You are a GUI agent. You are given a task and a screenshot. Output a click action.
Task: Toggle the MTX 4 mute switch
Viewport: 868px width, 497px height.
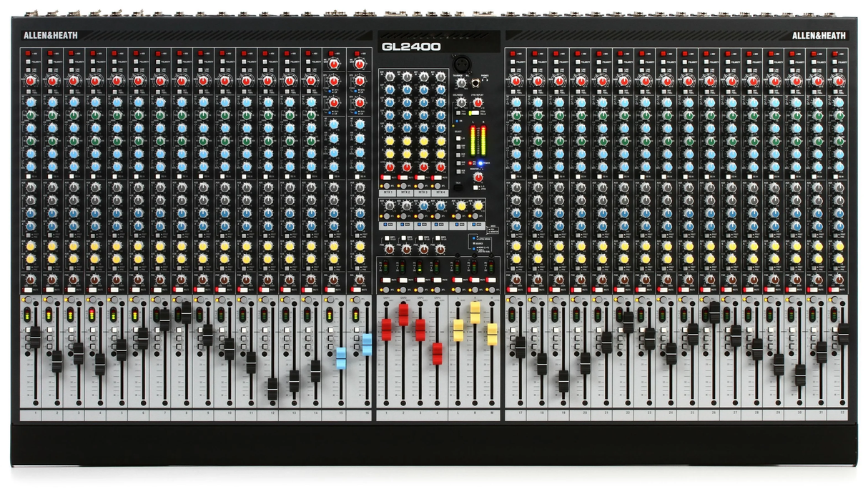pos(437,177)
